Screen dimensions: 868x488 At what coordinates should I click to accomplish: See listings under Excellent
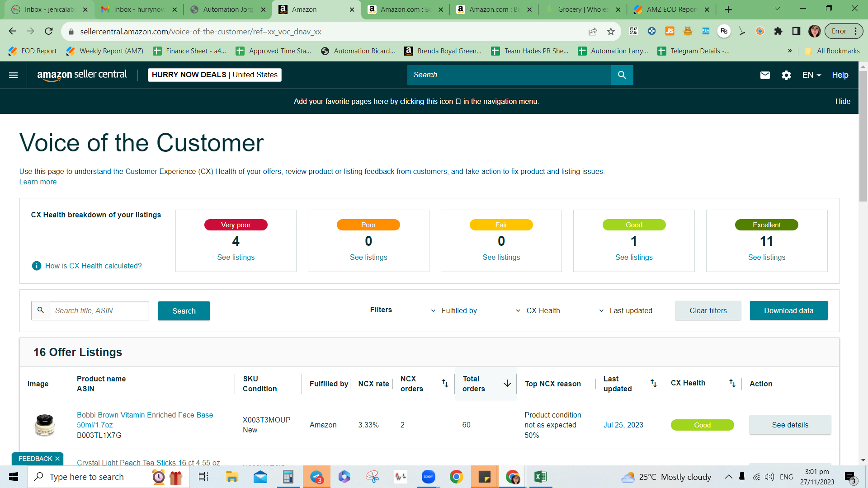click(x=766, y=257)
